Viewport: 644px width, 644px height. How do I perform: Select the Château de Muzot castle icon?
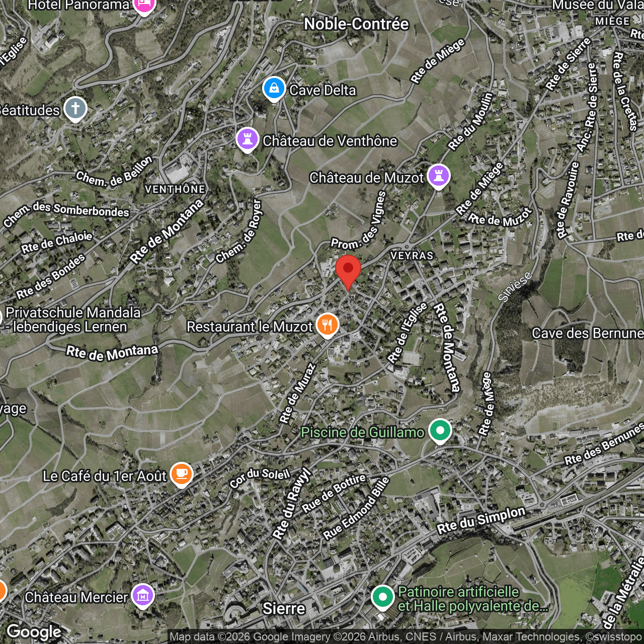tap(438, 177)
